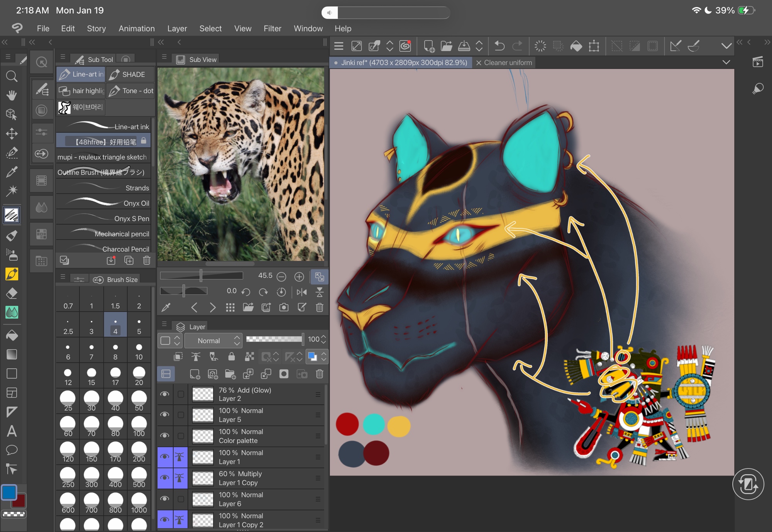Screen dimensions: 772x532
Task: Switch to Cleaner uniform canvas tab
Action: pos(508,63)
